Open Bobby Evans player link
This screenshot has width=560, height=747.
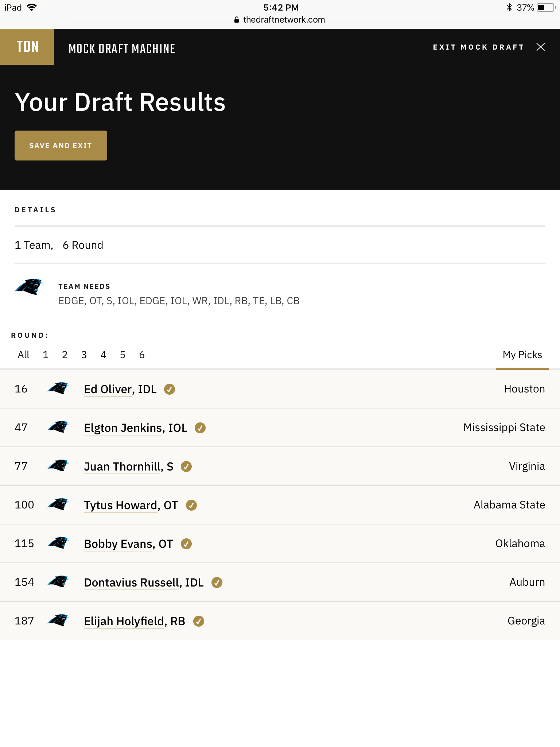128,544
